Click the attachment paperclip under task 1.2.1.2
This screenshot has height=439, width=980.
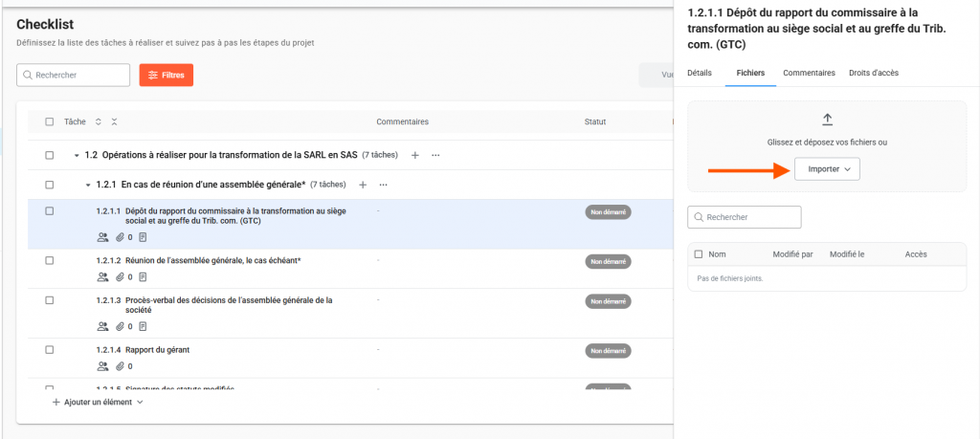tap(120, 276)
